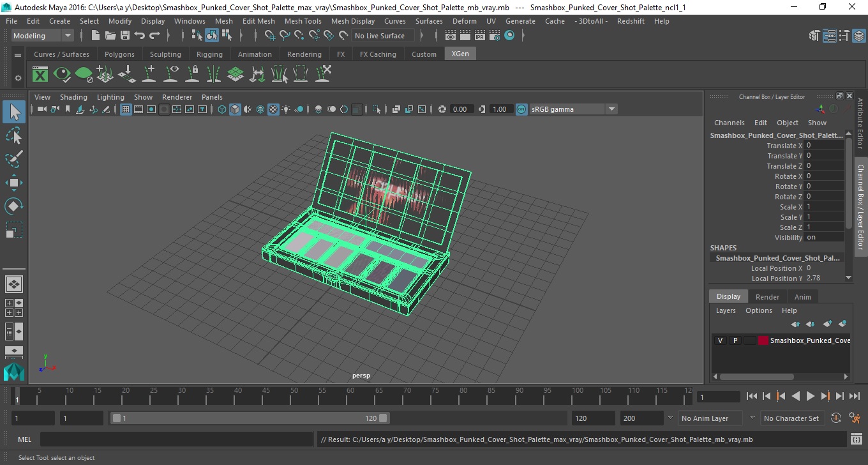
Task: Switch to the Polygons shelf tab
Action: 119,54
